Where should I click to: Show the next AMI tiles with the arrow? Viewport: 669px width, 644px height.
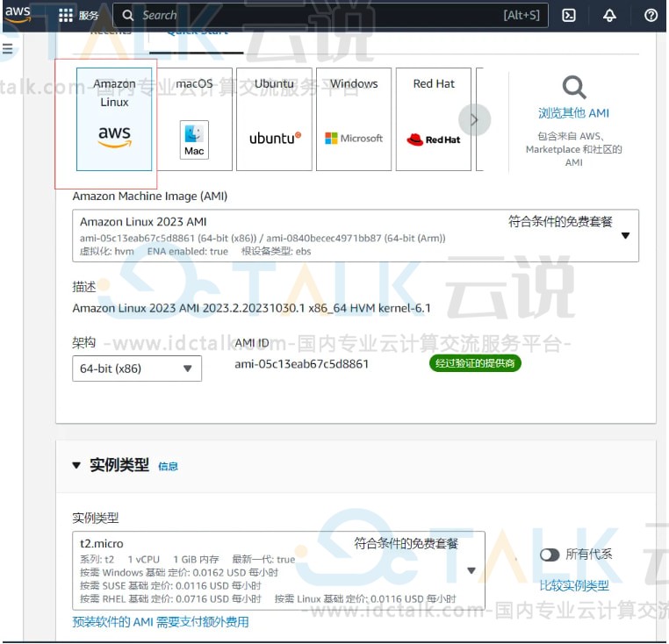474,120
